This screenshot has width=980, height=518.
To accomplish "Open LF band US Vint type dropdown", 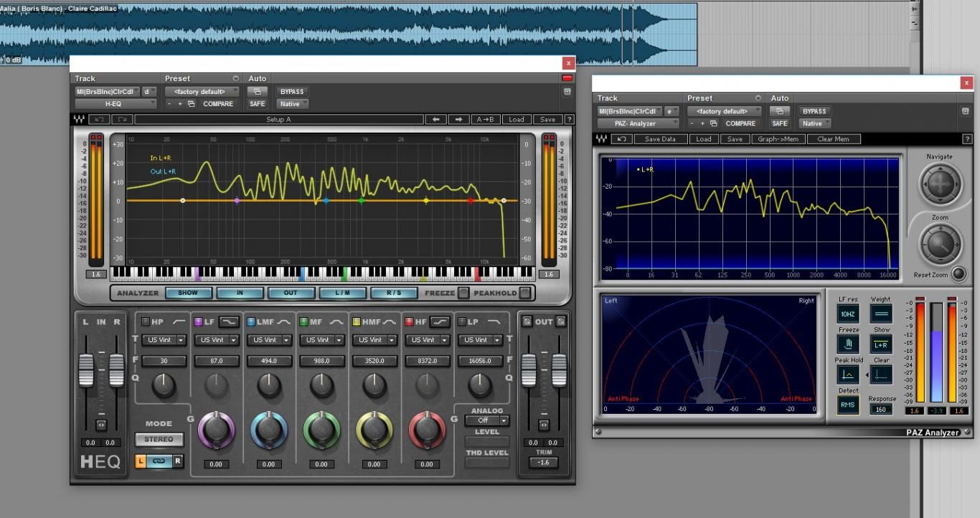I will click(217, 340).
